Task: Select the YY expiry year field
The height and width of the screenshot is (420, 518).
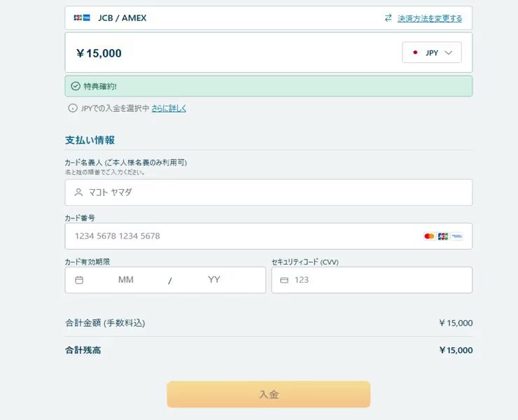Action: 214,280
